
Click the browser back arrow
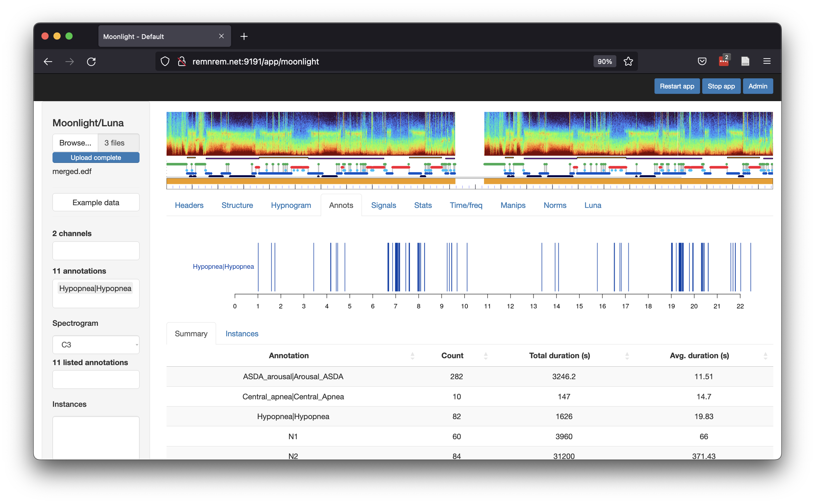[48, 62]
